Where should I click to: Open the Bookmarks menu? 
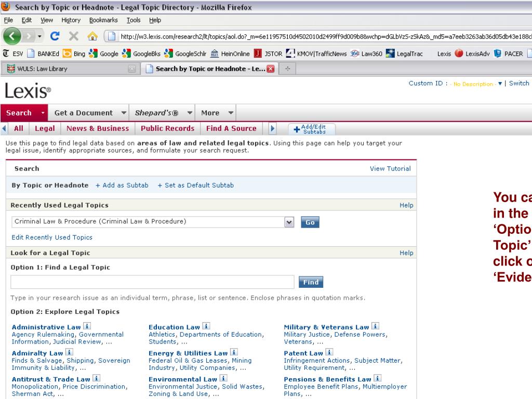click(x=103, y=20)
